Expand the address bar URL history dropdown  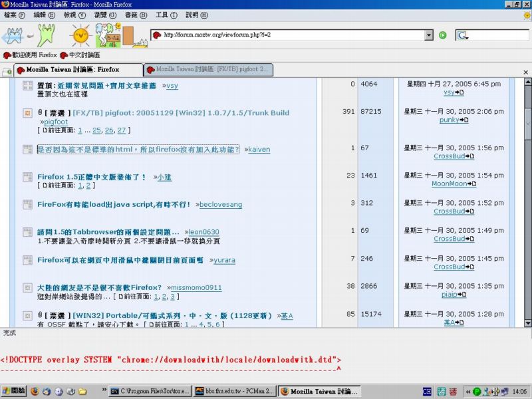click(x=428, y=35)
